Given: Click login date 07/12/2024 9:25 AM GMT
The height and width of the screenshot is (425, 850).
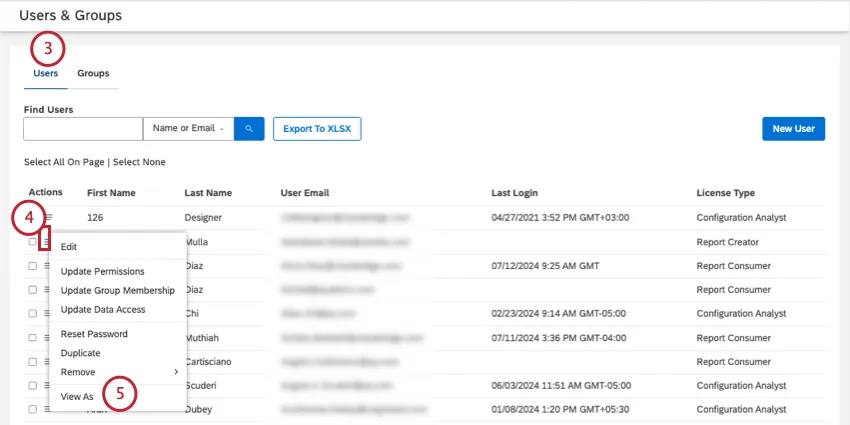Looking at the screenshot, I should (x=545, y=266).
